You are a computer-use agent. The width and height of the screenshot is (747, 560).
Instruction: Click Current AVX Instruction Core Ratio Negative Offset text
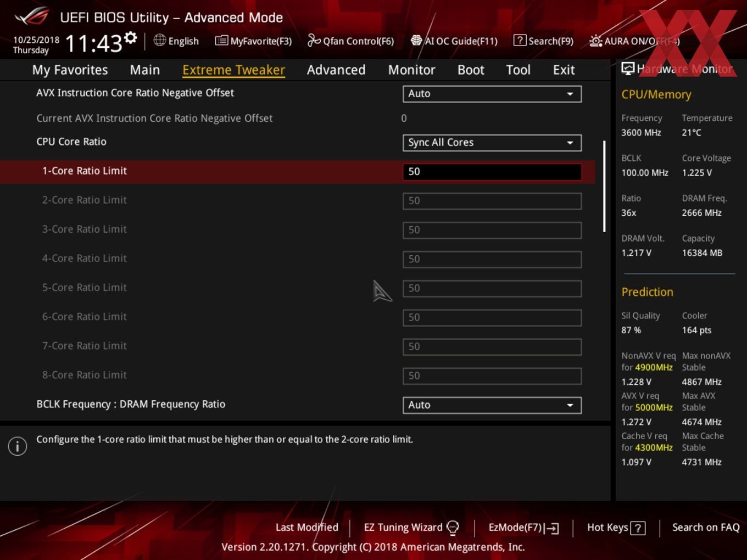[x=154, y=118]
